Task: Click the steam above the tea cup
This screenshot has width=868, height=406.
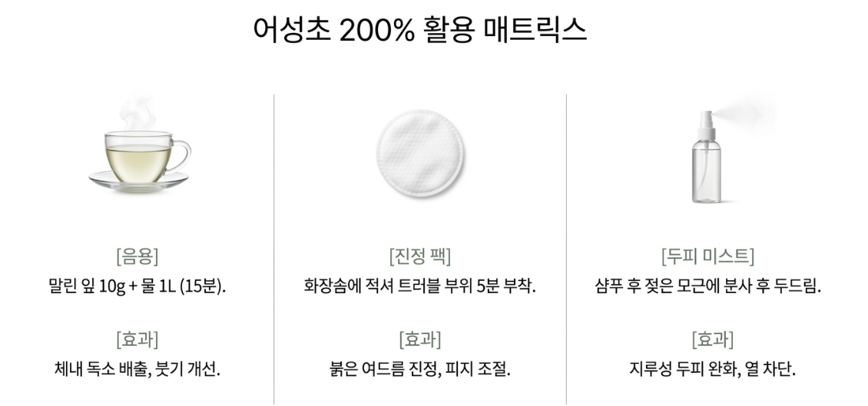Action: click(137, 113)
